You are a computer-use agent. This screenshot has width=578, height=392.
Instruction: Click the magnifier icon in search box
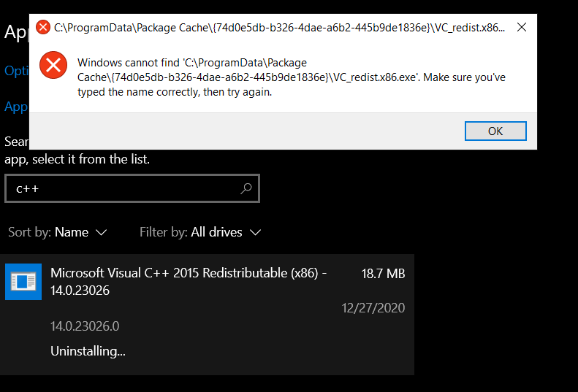tap(246, 188)
